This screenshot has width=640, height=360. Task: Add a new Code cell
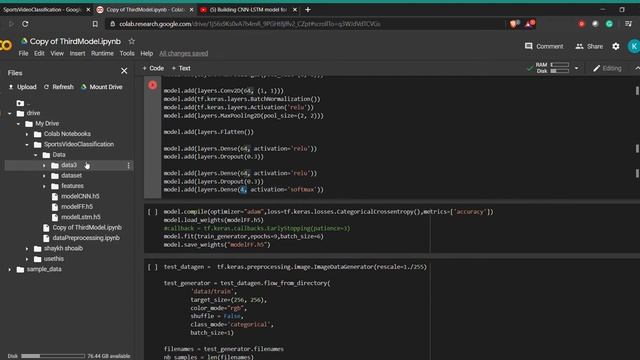pyautogui.click(x=153, y=68)
